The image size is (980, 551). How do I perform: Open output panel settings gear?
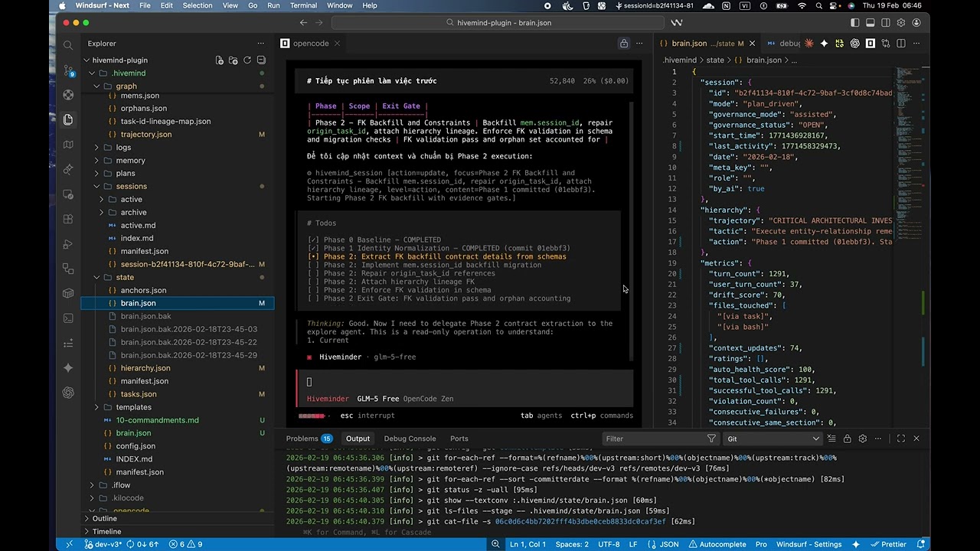click(863, 439)
